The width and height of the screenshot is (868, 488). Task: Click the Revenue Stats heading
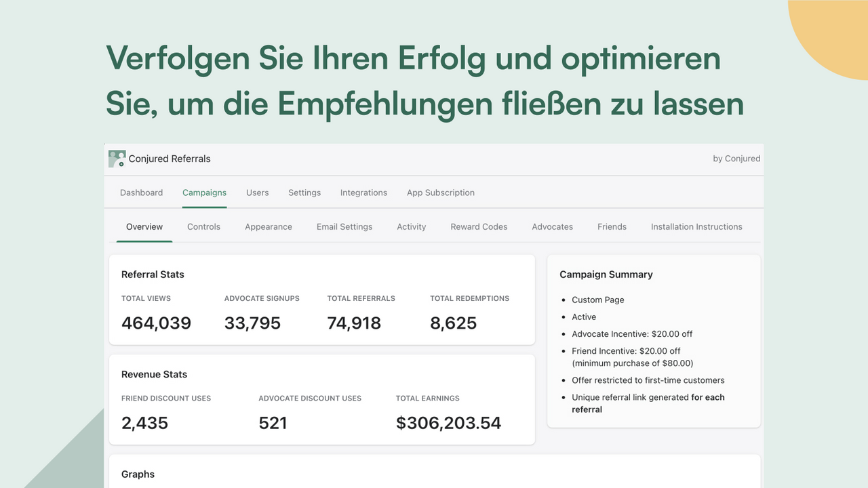(x=154, y=374)
